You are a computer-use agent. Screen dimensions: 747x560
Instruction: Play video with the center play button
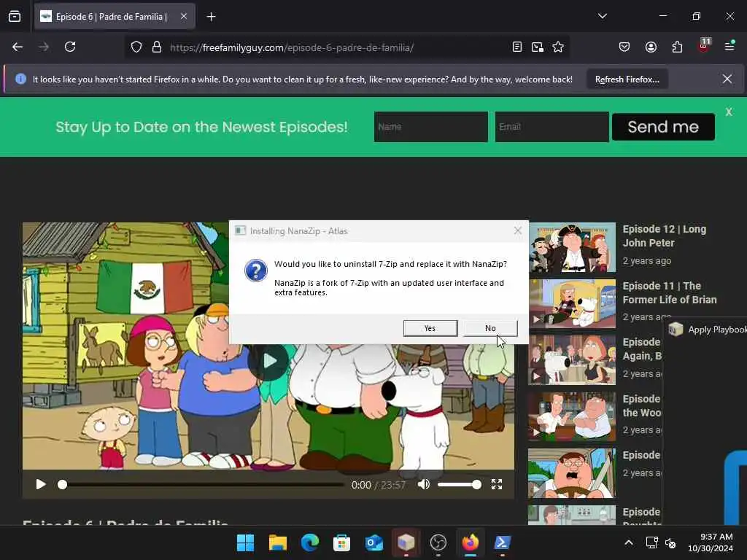coord(268,360)
